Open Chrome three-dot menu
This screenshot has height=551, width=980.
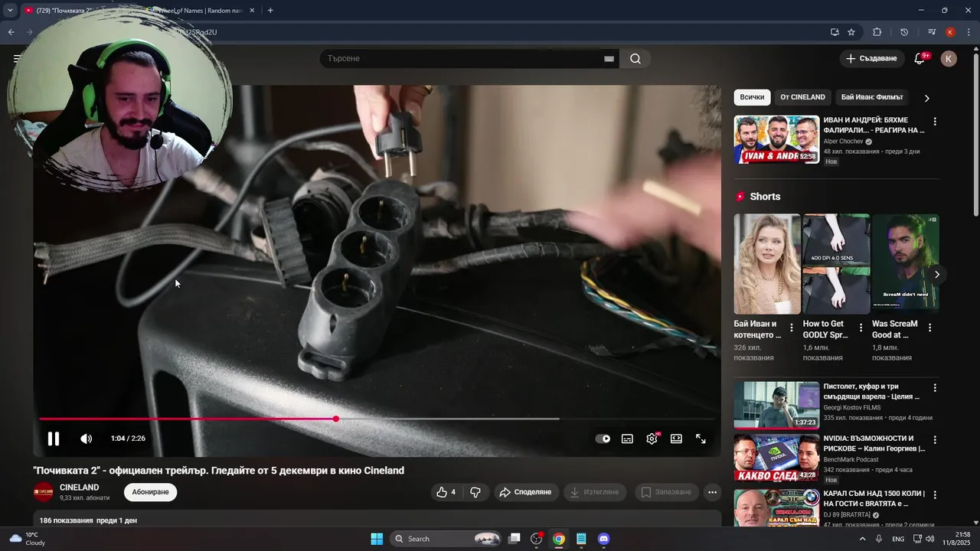click(969, 32)
